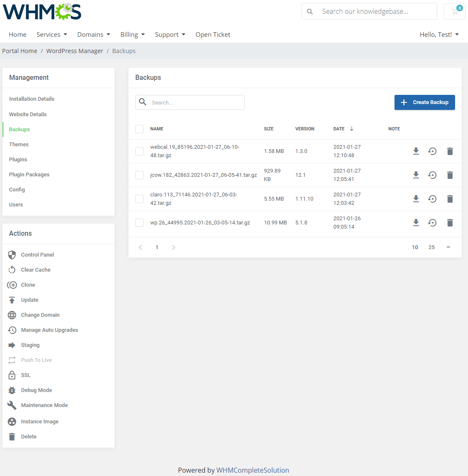Image resolution: width=468 pixels, height=476 pixels.
Task: Open Control Panel shield icon
Action: pyautogui.click(x=12, y=255)
